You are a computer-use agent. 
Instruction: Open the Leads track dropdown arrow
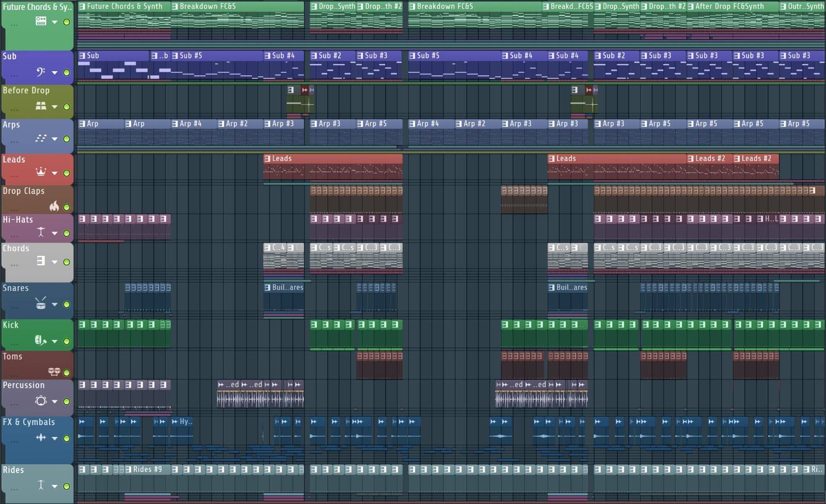[54, 173]
